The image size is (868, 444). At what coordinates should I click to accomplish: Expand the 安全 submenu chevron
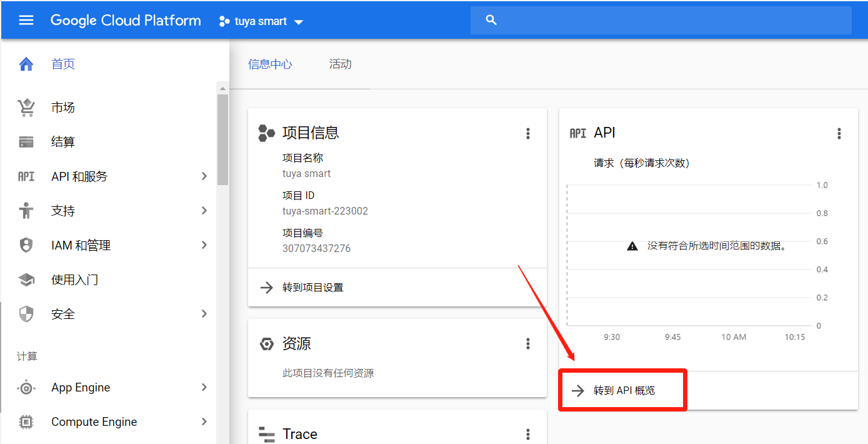(x=204, y=314)
